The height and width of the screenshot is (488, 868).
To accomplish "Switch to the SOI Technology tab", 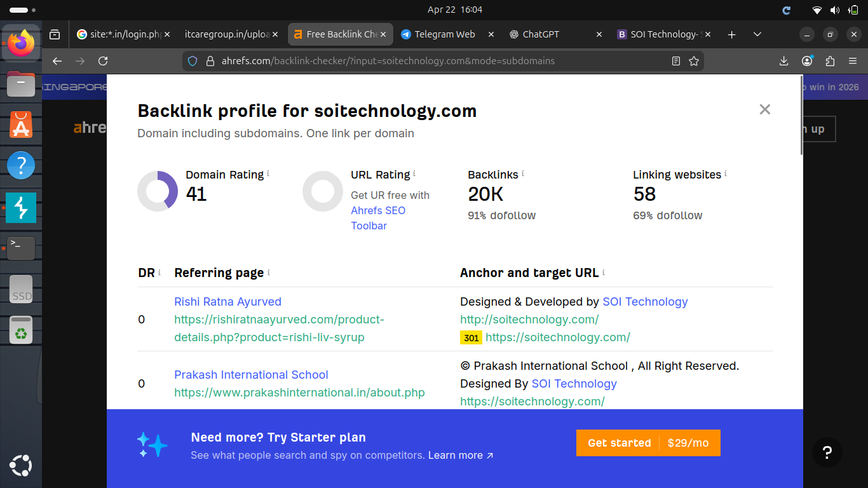I will (664, 34).
